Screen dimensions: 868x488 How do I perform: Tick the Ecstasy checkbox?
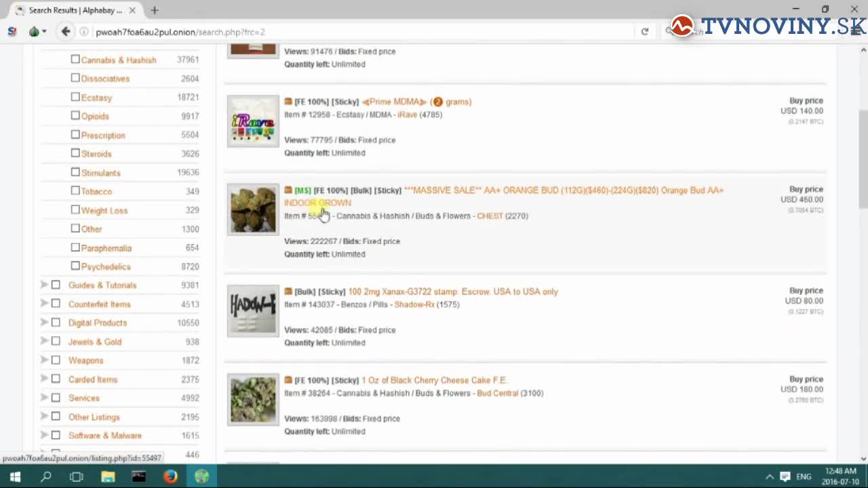pyautogui.click(x=75, y=97)
